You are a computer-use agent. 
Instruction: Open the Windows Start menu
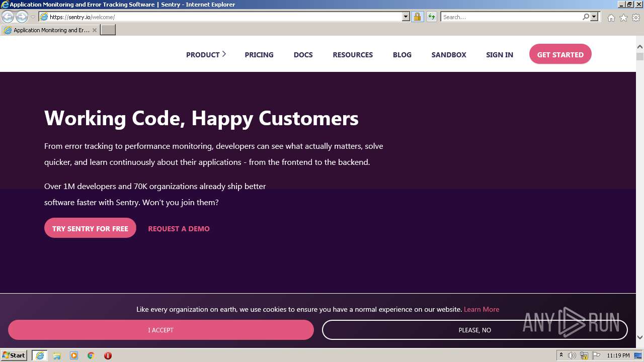(14, 355)
